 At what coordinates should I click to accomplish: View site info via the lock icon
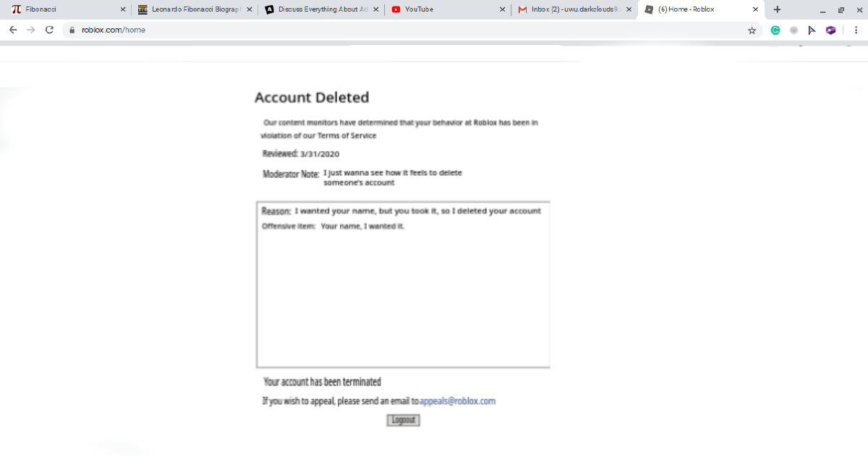click(72, 30)
